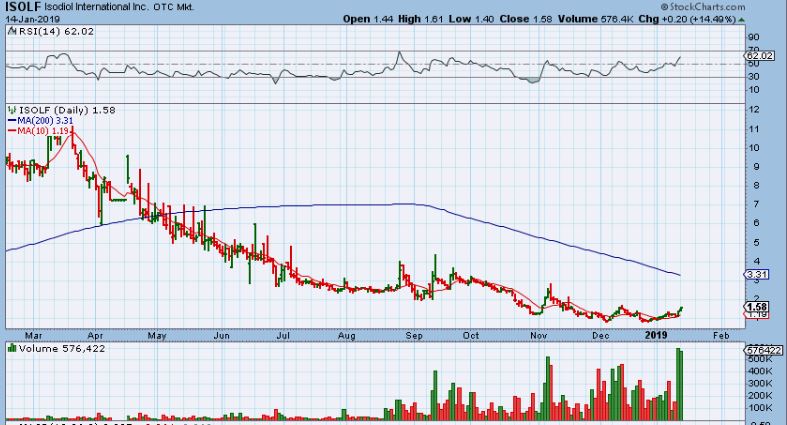Click the Sep label on time axis
Viewport: 787px width, 425px height.
pos(414,335)
